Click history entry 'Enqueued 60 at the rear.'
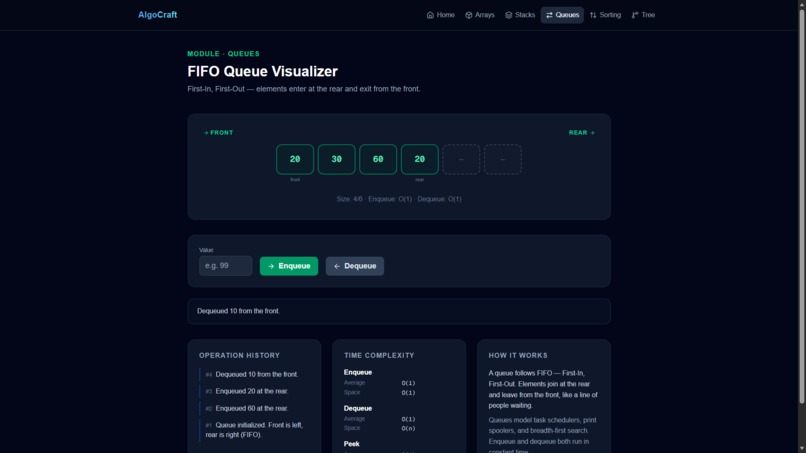Image resolution: width=806 pixels, height=453 pixels. coord(252,408)
